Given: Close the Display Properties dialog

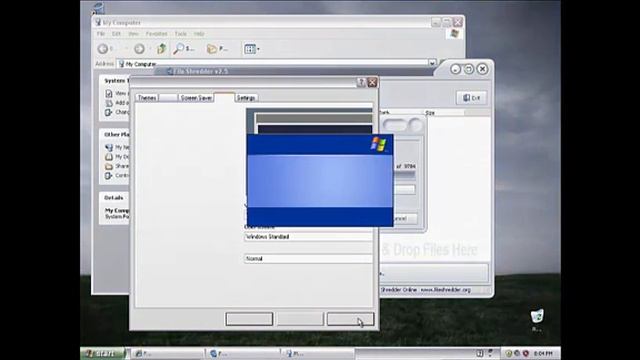Looking at the screenshot, I should click(x=372, y=82).
